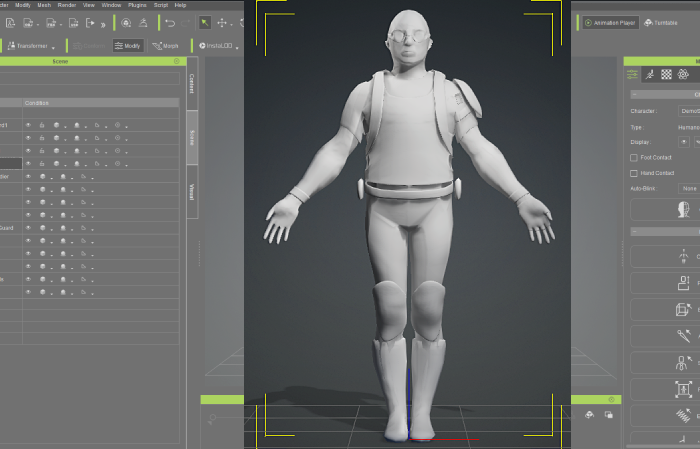Click the Export FBX toolbar icon
The height and width of the screenshot is (449, 700).
pyautogui.click(x=51, y=23)
